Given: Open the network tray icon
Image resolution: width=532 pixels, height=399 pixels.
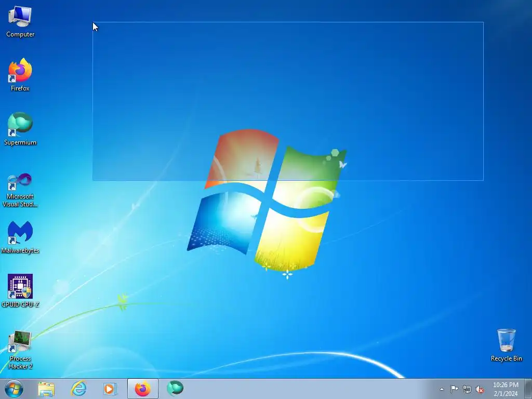Looking at the screenshot, I should [467, 389].
